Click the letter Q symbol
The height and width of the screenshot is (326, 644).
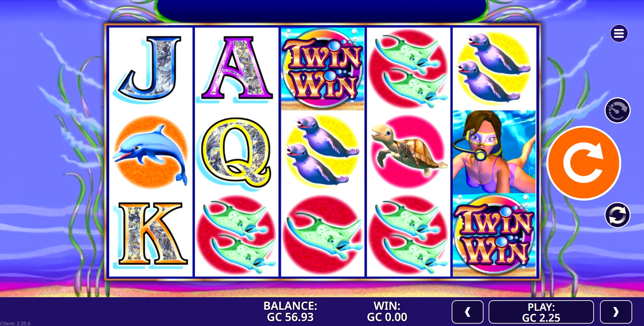coord(236,152)
